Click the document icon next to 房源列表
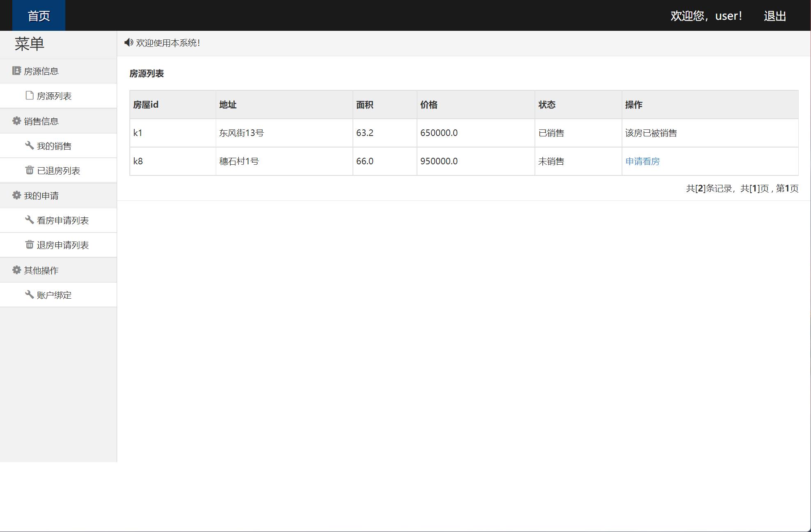The width and height of the screenshot is (811, 532). [x=30, y=96]
